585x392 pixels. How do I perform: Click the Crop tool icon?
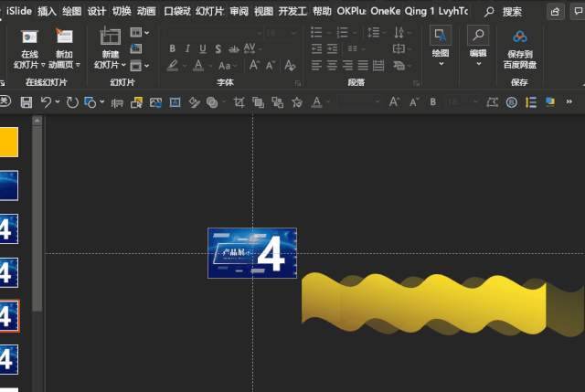pyautogui.click(x=239, y=102)
